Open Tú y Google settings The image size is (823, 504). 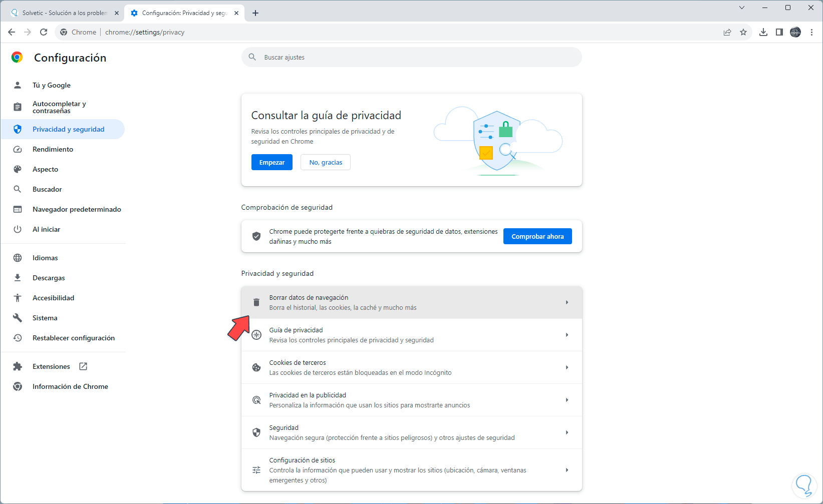coord(63,85)
